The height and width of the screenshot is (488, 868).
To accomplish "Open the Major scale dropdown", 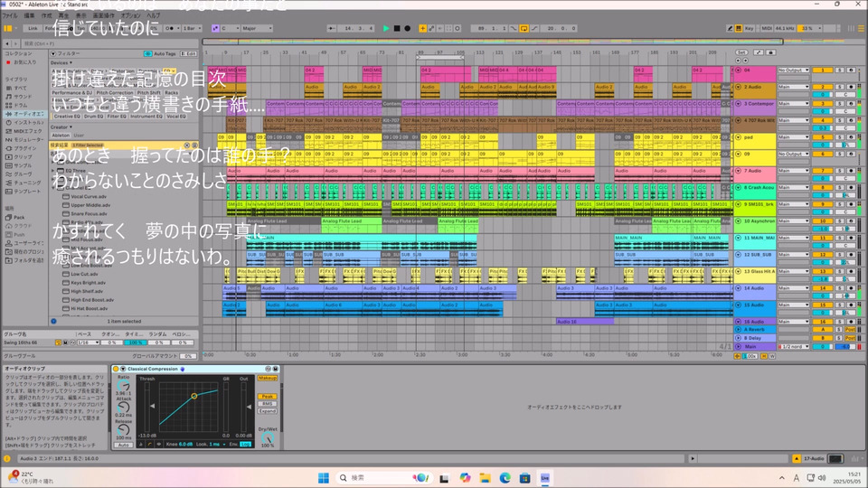I will click(x=258, y=28).
